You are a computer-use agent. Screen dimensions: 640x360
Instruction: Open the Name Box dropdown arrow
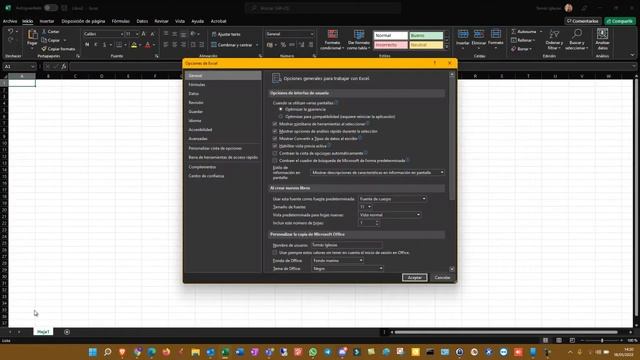pyautogui.click(x=33, y=67)
